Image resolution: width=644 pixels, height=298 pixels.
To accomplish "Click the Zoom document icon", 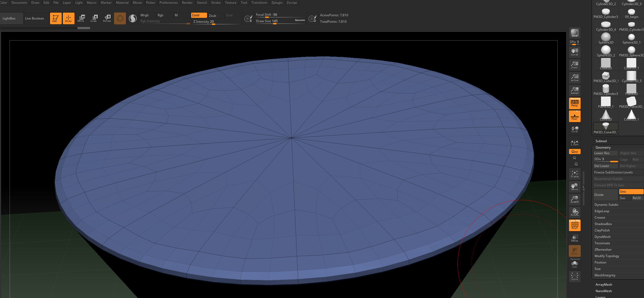I will click(575, 65).
